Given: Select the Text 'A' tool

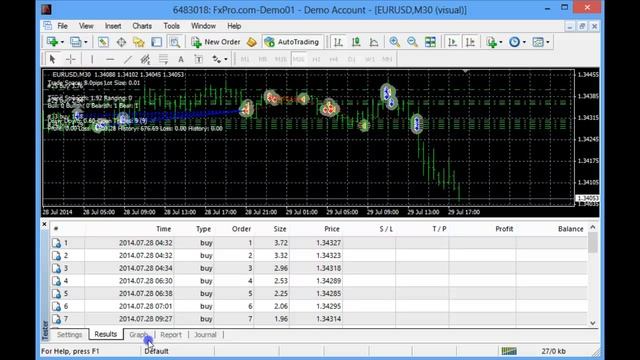Looking at the screenshot, I should 181,59.
